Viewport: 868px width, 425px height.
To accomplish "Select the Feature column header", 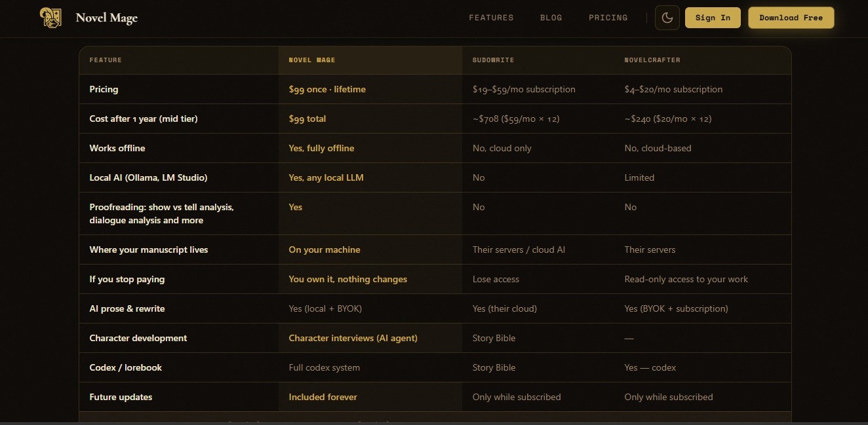I will tap(106, 60).
